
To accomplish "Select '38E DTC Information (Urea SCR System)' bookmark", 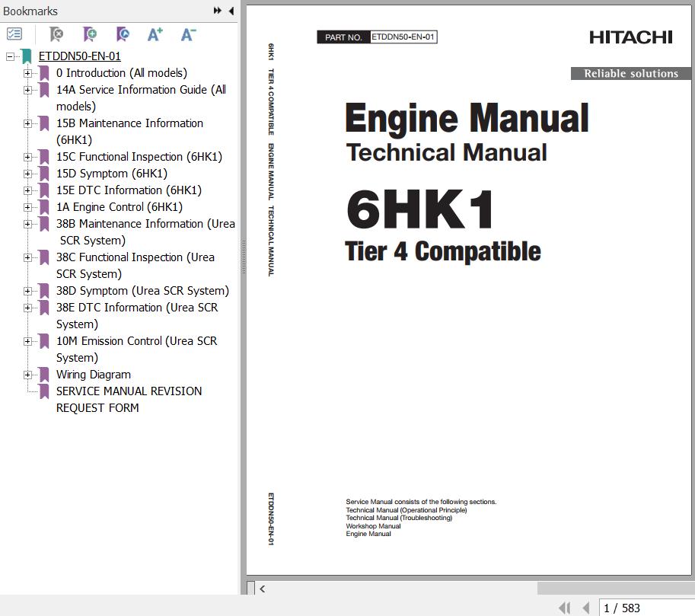I will [x=137, y=316].
